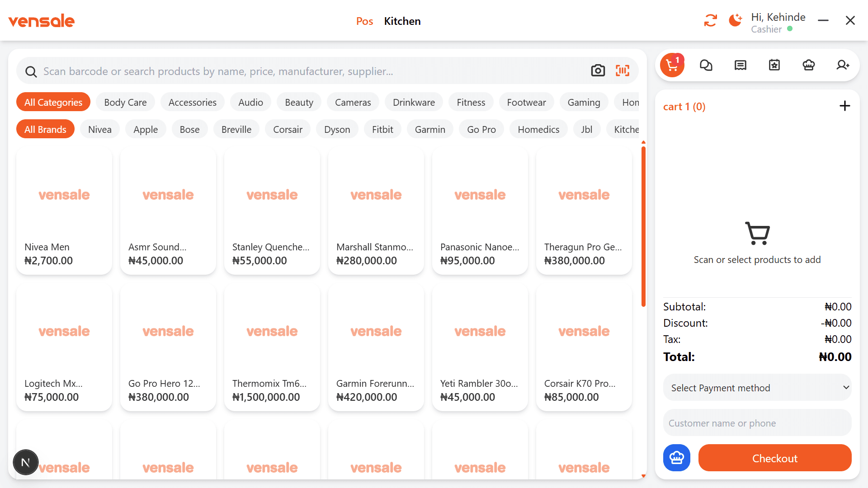Filter by Beauty category
868x488 pixels.
(x=299, y=102)
